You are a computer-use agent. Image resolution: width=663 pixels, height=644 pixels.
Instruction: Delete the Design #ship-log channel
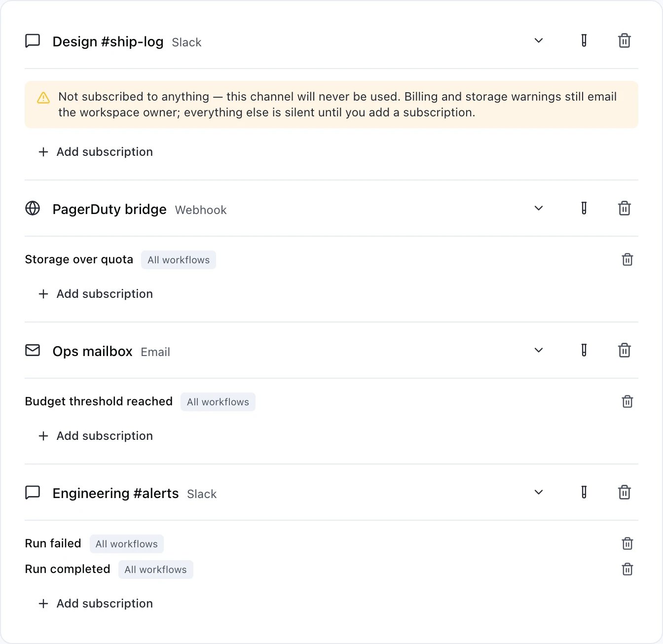[x=625, y=40]
